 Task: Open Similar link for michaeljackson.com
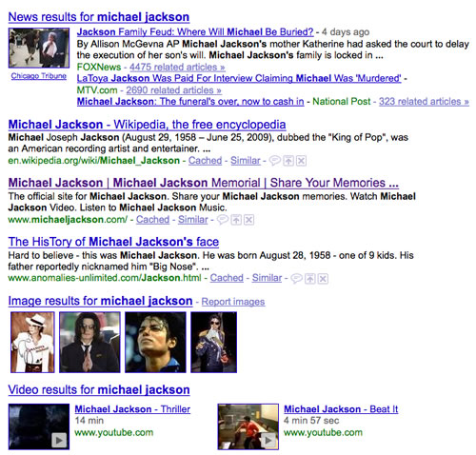point(193,220)
